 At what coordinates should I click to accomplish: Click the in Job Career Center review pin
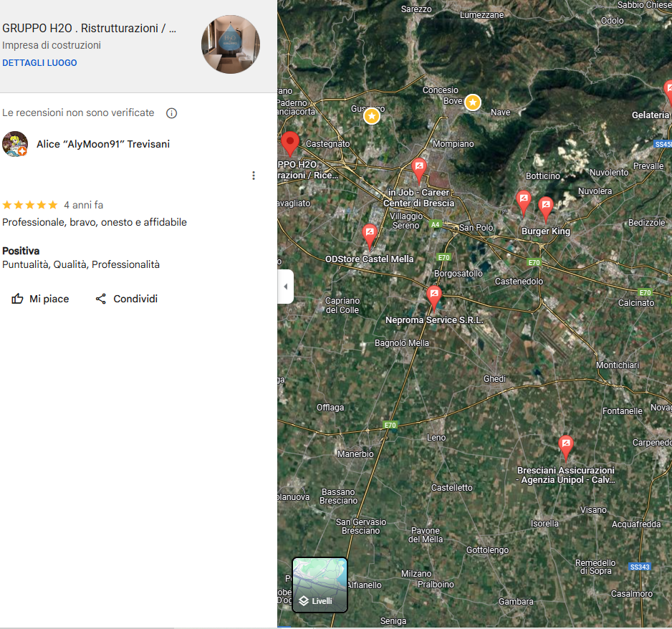click(x=419, y=170)
